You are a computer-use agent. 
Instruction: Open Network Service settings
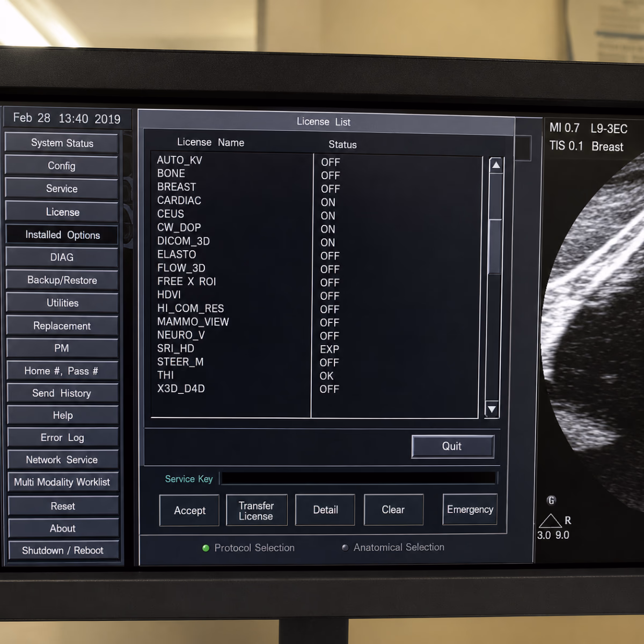coord(63,460)
